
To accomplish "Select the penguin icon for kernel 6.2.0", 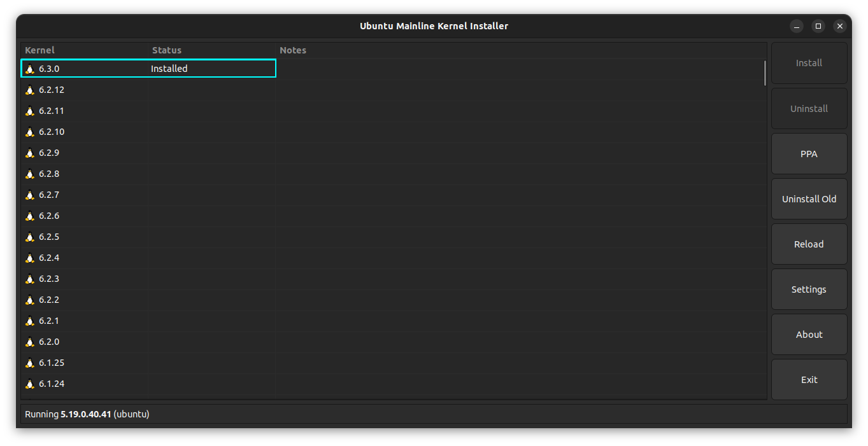I will pyautogui.click(x=30, y=342).
